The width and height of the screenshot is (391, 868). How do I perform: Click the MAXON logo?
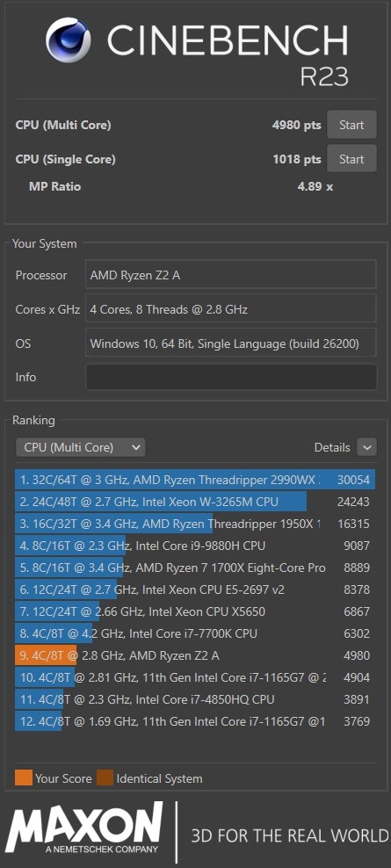84,828
